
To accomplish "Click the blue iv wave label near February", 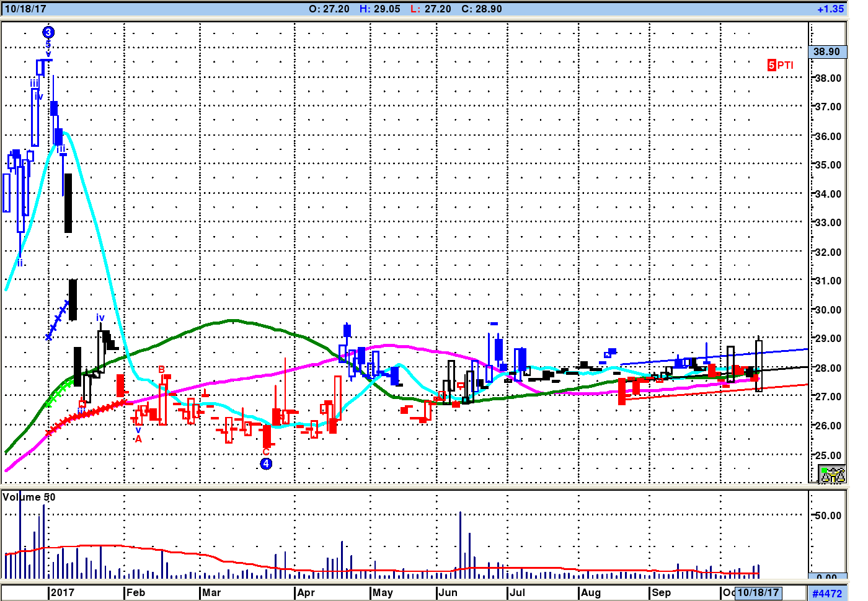I will [x=100, y=318].
